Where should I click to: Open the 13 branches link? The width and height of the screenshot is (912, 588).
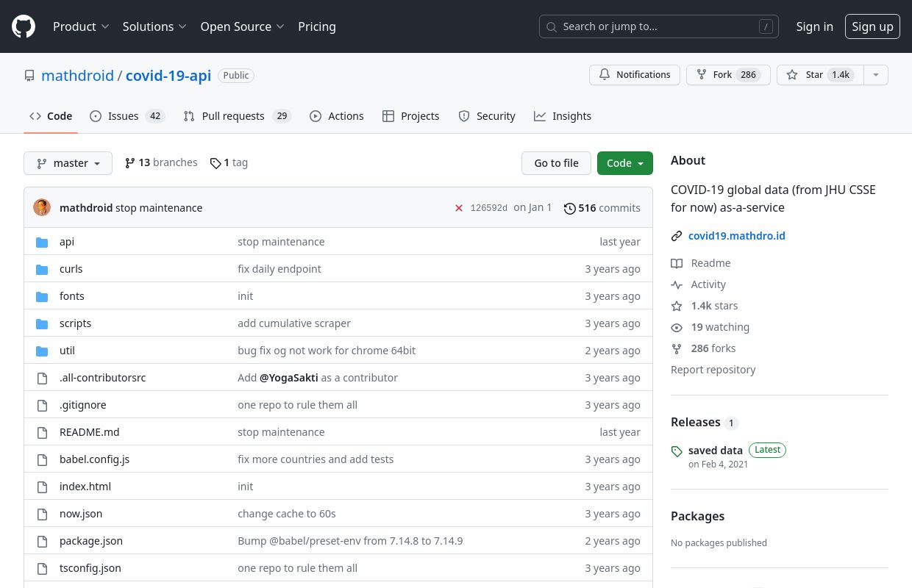point(161,163)
